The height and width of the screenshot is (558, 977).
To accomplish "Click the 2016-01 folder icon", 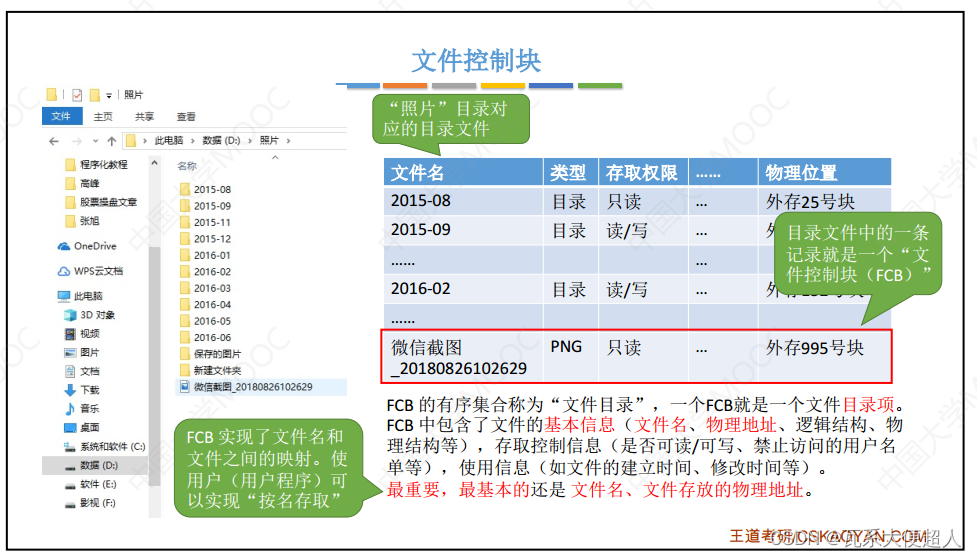I will pos(184,255).
